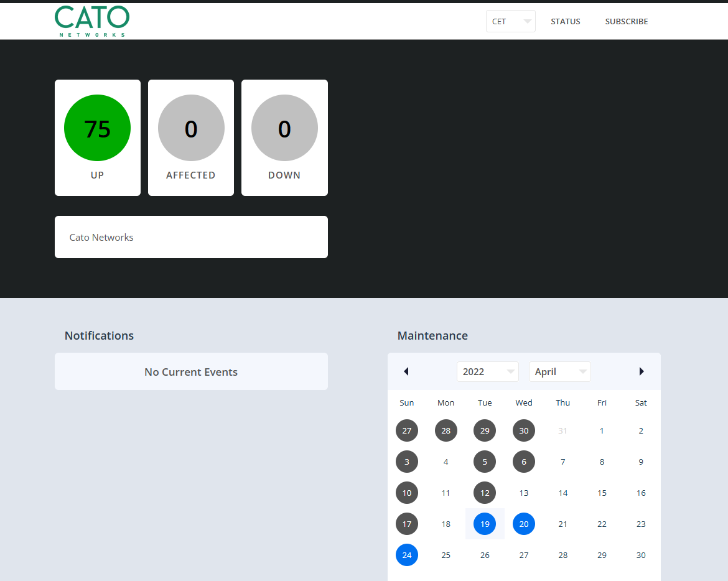Select maintenance day 20 on the calendar
This screenshot has height=581, width=728.
pos(523,524)
